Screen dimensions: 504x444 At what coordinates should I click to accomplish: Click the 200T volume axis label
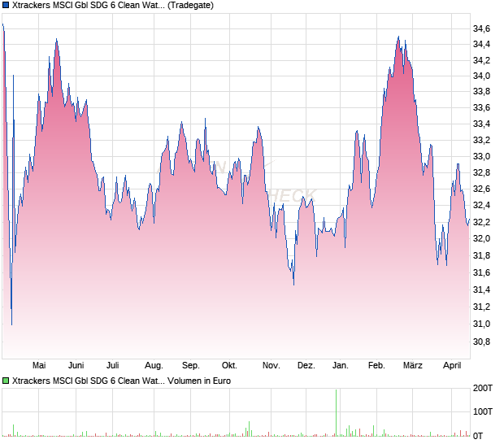point(484,389)
